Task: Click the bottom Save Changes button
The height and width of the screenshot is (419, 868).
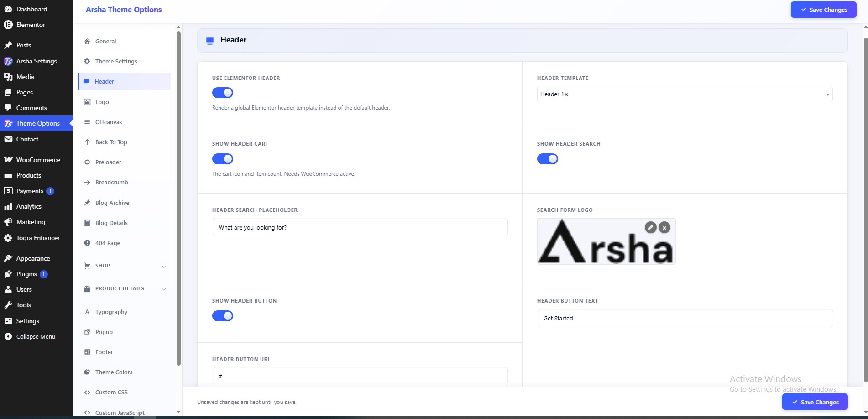Action: (x=815, y=402)
